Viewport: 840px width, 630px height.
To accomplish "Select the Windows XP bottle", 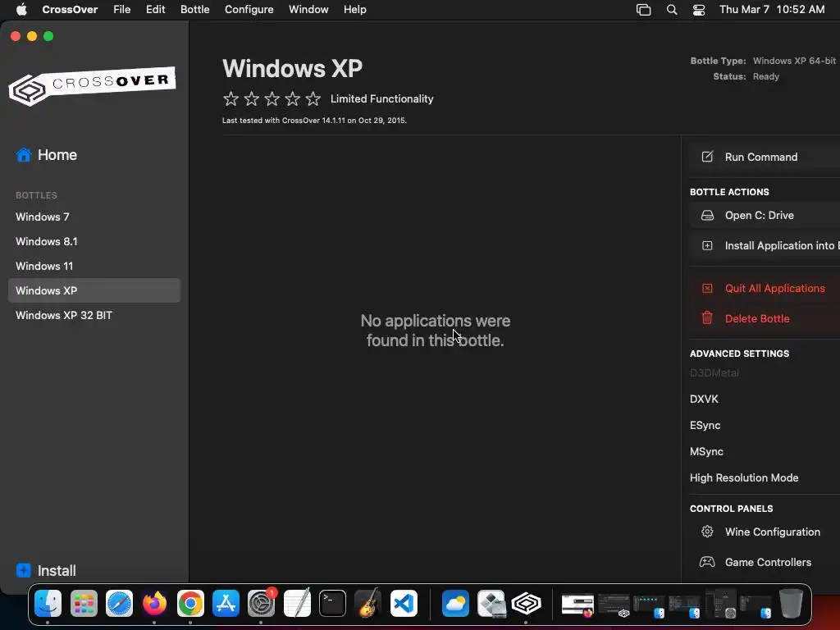I will (x=94, y=290).
